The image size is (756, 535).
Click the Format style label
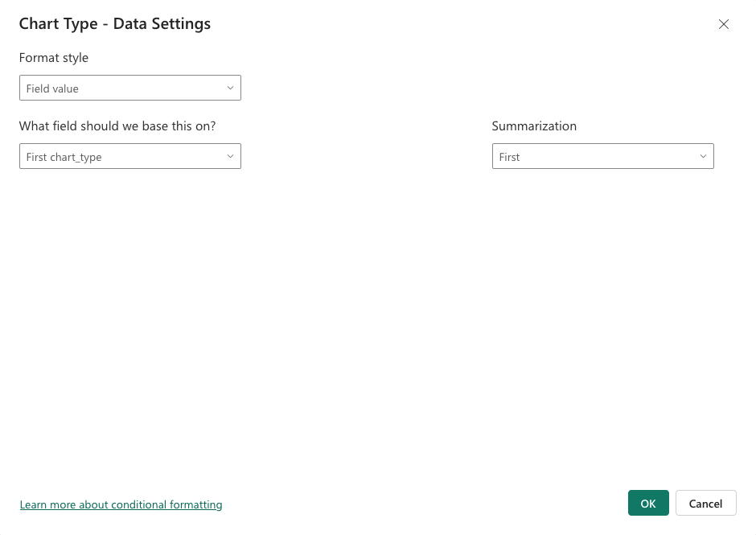(53, 57)
